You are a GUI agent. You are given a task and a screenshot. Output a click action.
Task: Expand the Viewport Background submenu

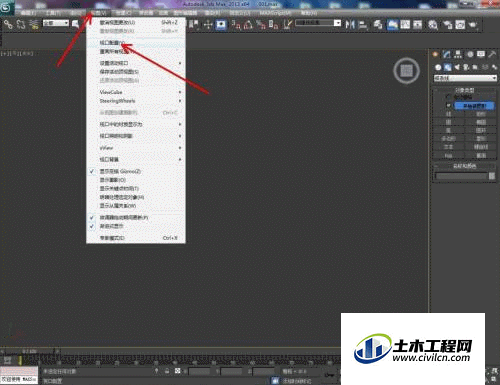pos(136,160)
